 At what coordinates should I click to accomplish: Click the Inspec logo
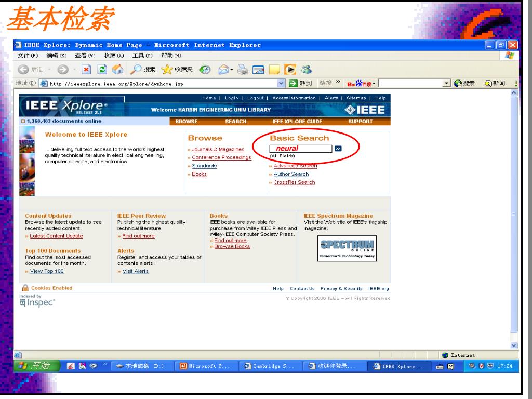click(37, 302)
